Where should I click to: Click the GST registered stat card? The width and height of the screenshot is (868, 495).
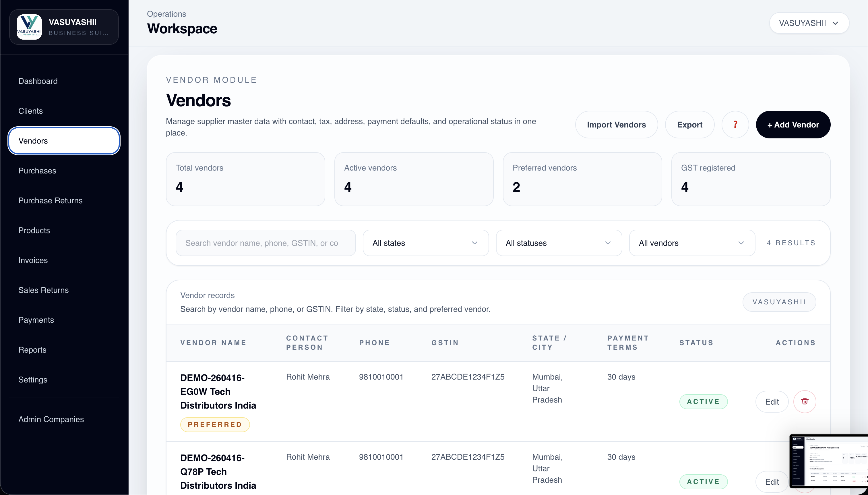point(751,179)
